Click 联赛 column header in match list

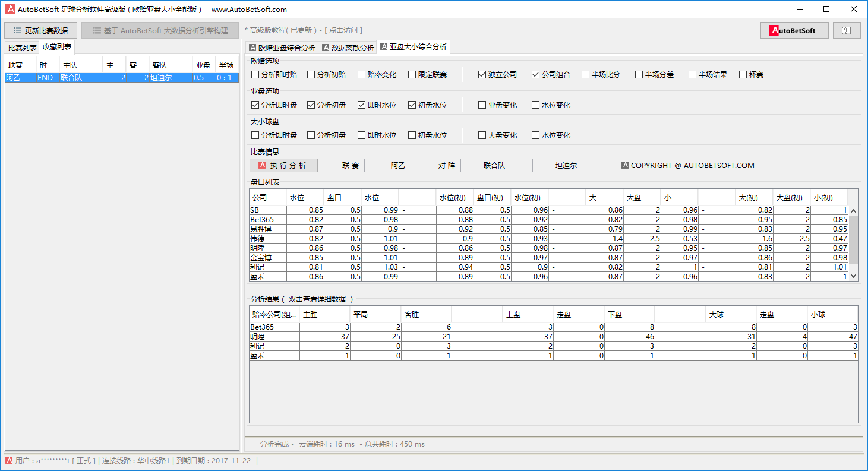pyautogui.click(x=21, y=65)
